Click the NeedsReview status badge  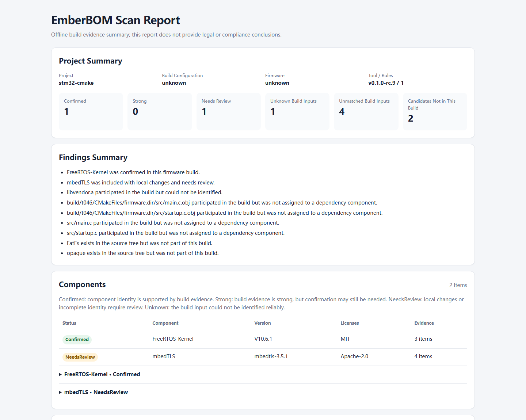(80, 357)
